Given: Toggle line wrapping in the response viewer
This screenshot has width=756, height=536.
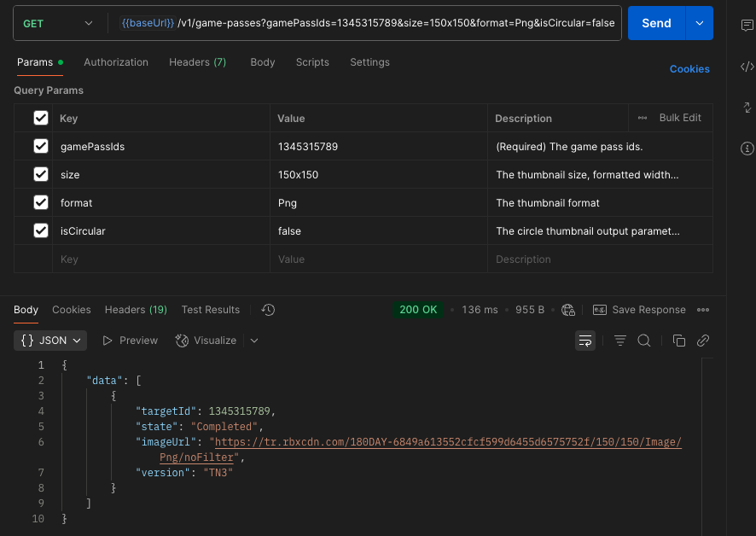Looking at the screenshot, I should [x=584, y=340].
